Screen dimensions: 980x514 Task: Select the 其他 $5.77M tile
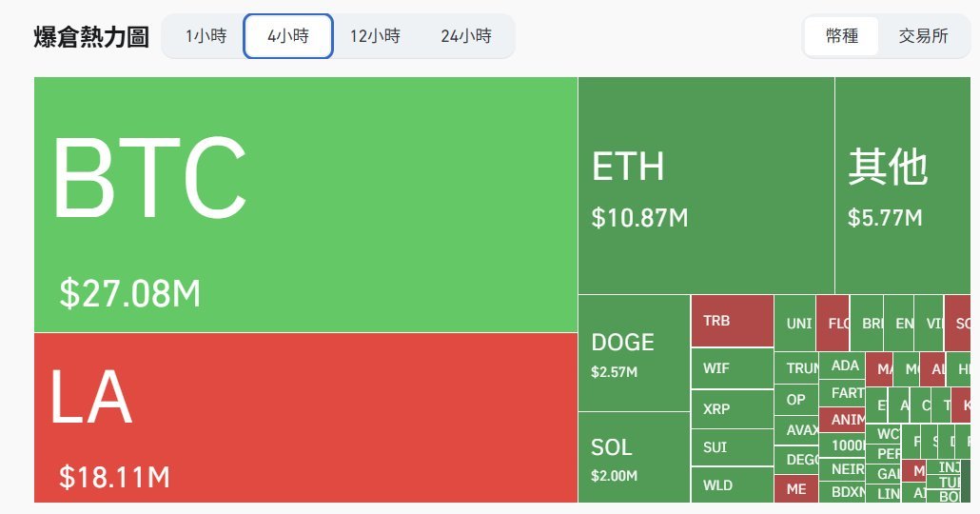click(x=903, y=186)
